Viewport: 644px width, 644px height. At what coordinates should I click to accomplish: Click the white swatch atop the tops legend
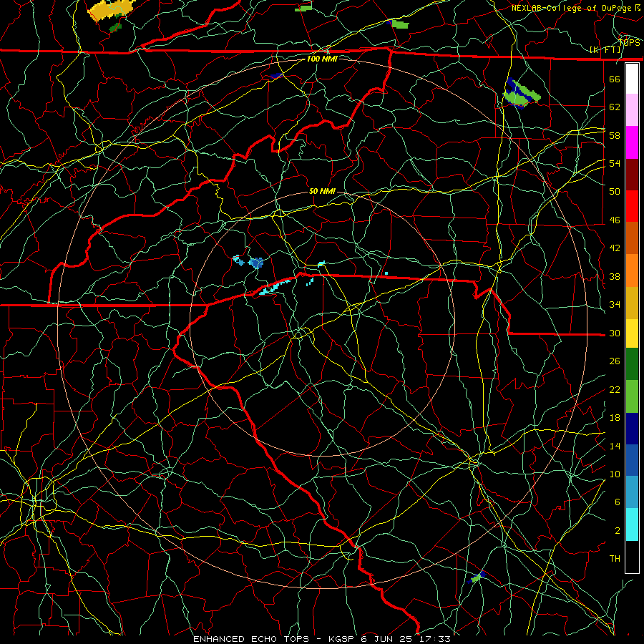coord(632,79)
